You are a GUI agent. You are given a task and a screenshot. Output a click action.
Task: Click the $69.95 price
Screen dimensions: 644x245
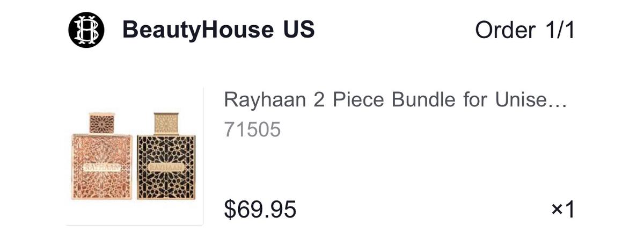pyautogui.click(x=260, y=209)
